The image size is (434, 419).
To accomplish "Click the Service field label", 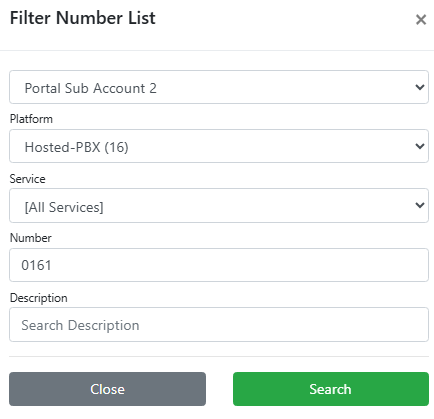I will click(27, 179).
